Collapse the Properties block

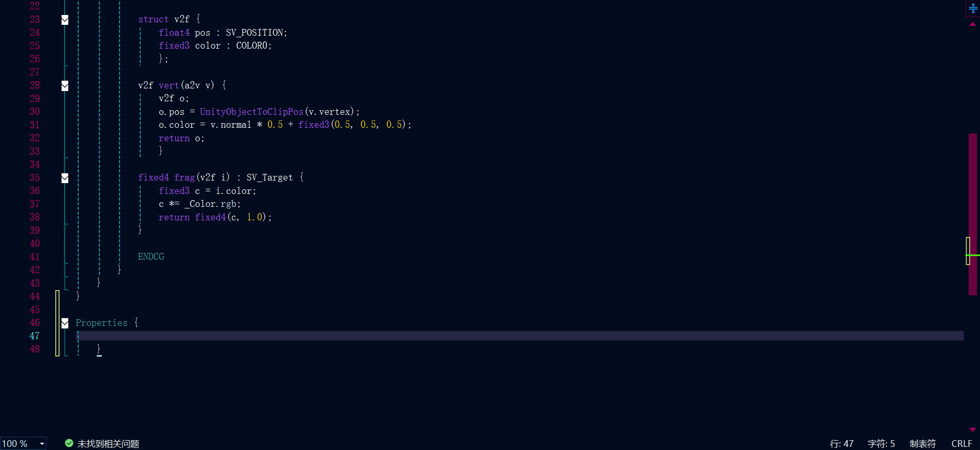click(x=65, y=323)
